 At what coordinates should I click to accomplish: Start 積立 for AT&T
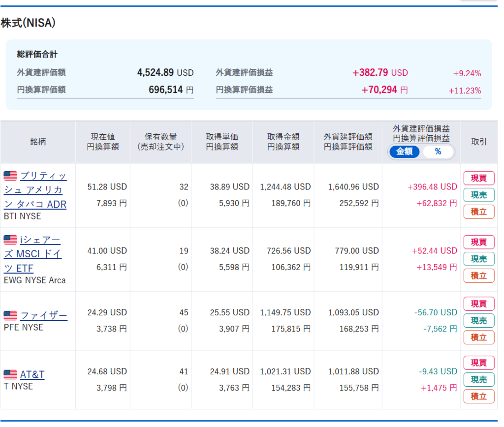coord(478,396)
